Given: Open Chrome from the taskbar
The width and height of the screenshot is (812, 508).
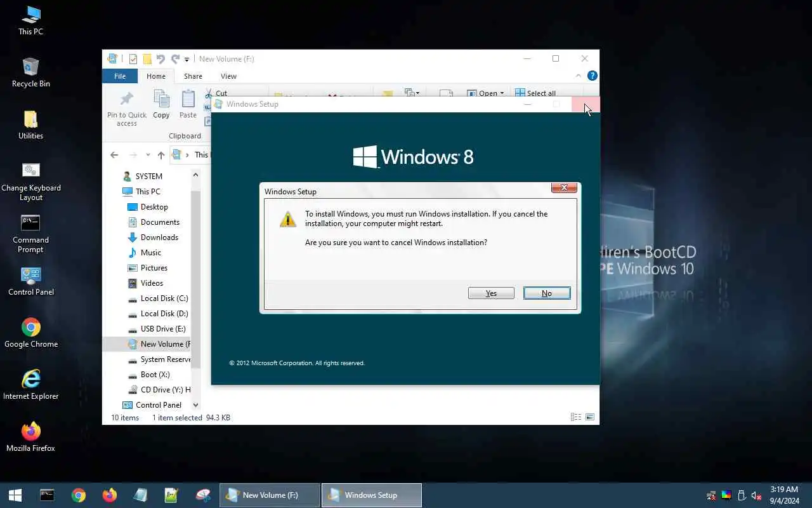Looking at the screenshot, I should (79, 495).
